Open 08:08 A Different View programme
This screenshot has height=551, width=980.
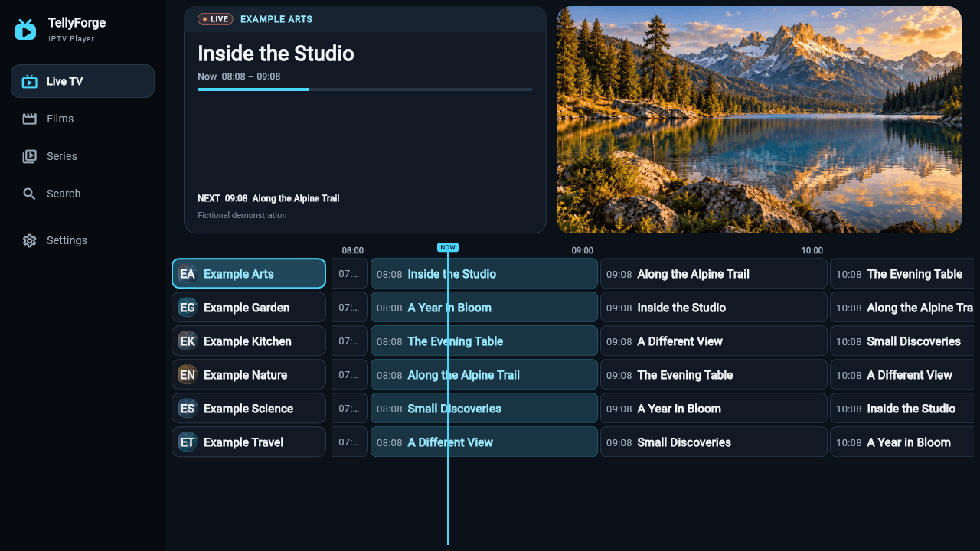point(484,442)
